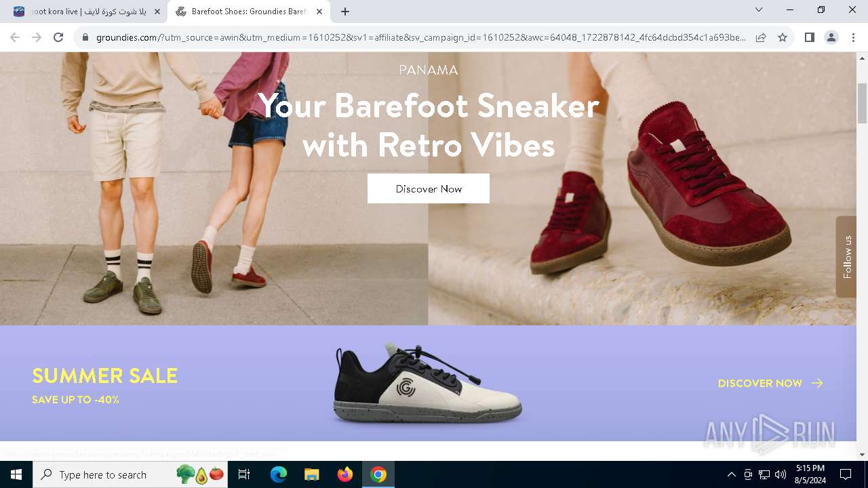Focus the groundies.com address bar
Screen dimensions: 868x488
coord(420,37)
